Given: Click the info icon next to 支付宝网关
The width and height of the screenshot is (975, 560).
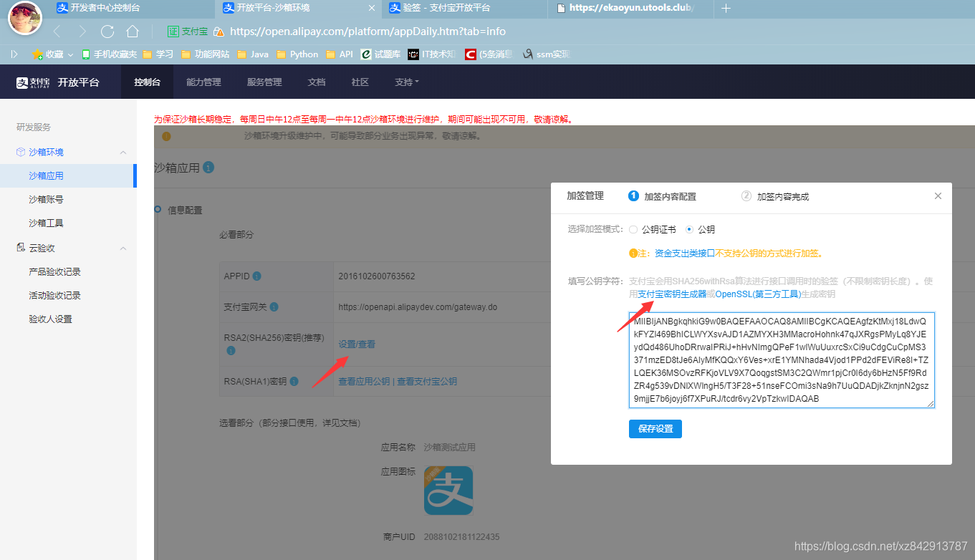Looking at the screenshot, I should coord(274,306).
